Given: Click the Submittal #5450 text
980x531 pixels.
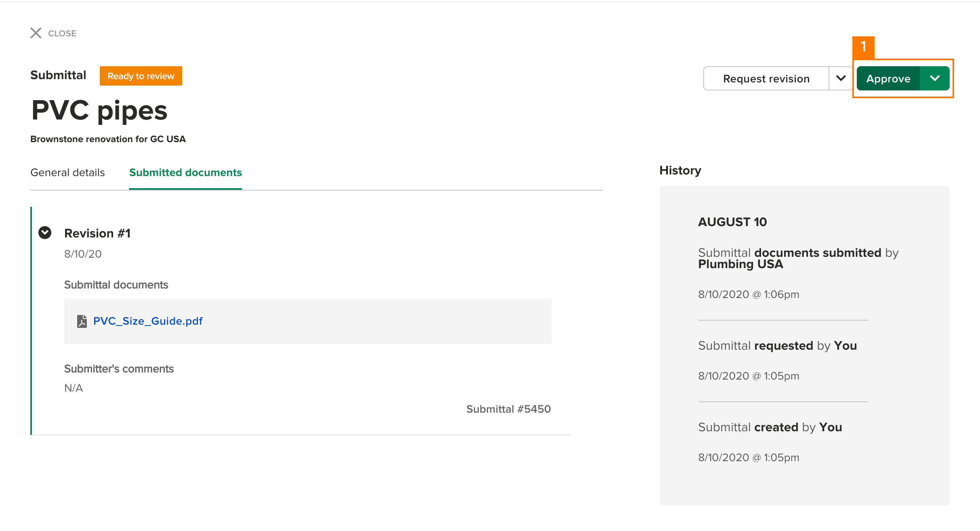Looking at the screenshot, I should (x=509, y=409).
